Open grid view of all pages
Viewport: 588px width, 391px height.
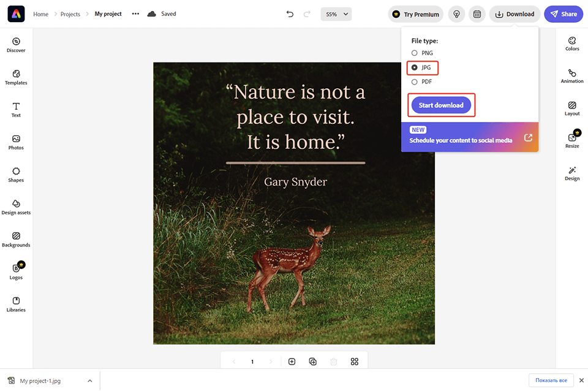[x=354, y=362]
